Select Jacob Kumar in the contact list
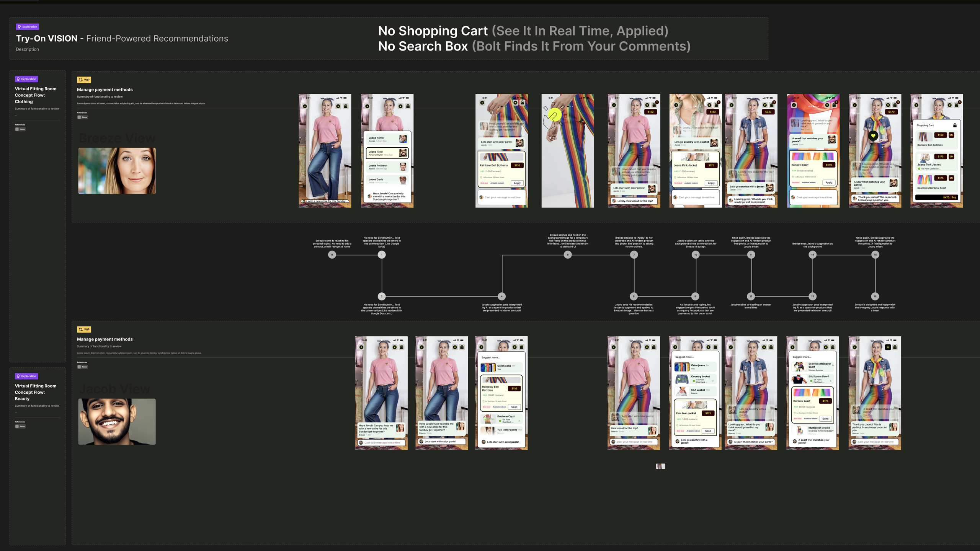Image resolution: width=980 pixels, height=551 pixels. pyautogui.click(x=387, y=139)
